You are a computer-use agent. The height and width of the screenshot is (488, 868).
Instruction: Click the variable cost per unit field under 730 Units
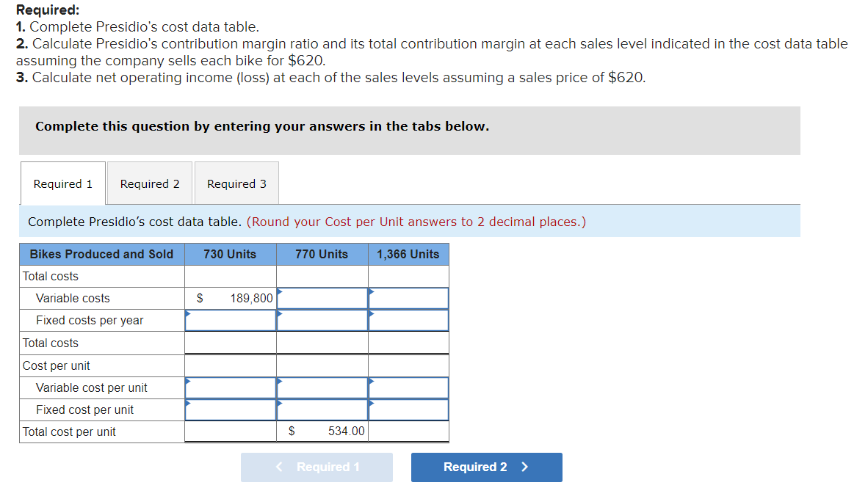click(229, 387)
